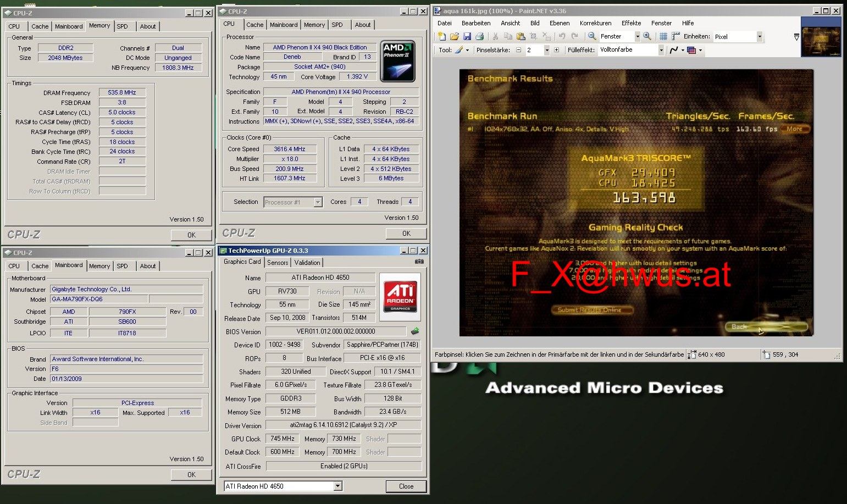Click the Driver Version text in GPU-Z
This screenshot has width=847, height=504.
pos(343,425)
